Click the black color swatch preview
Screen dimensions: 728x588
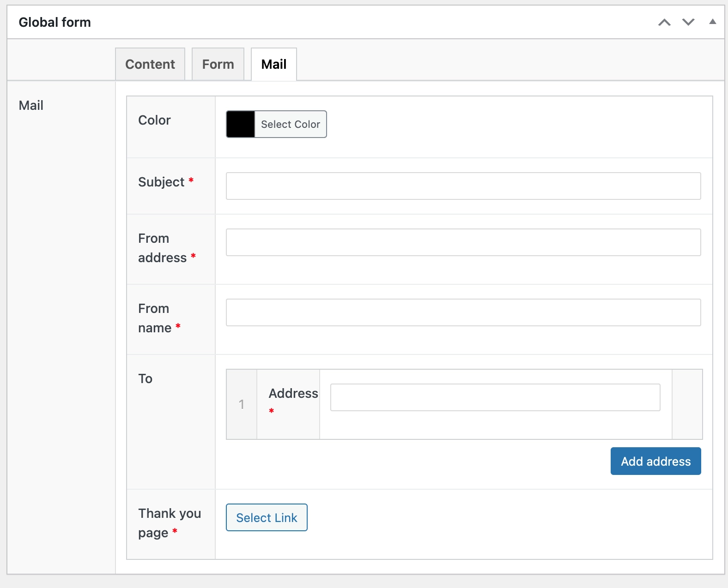click(x=241, y=124)
